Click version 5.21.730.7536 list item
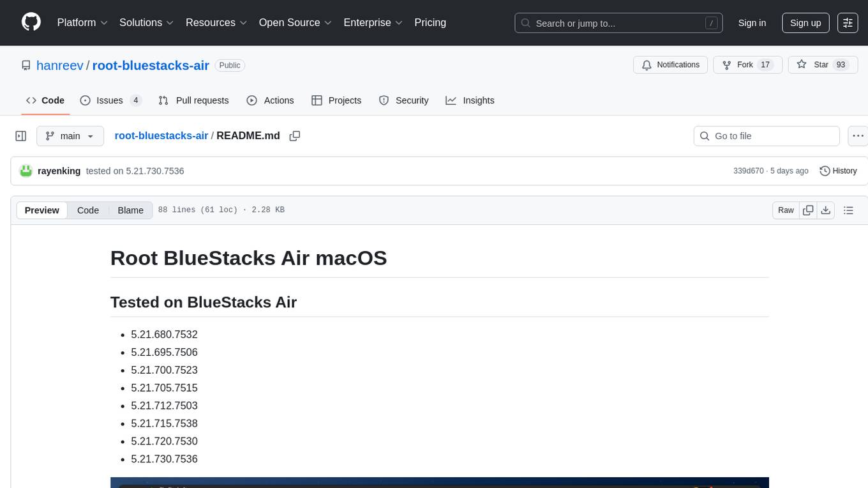 tap(164, 459)
